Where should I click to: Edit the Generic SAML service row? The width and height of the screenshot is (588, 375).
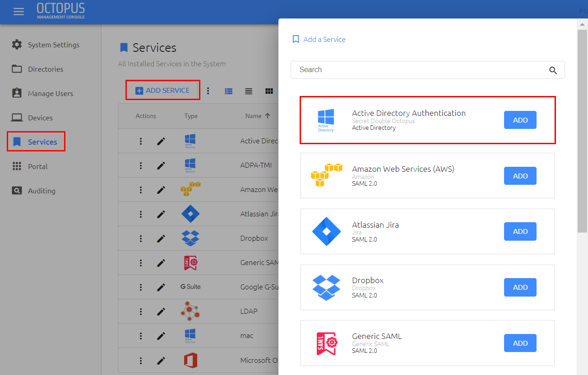161,263
